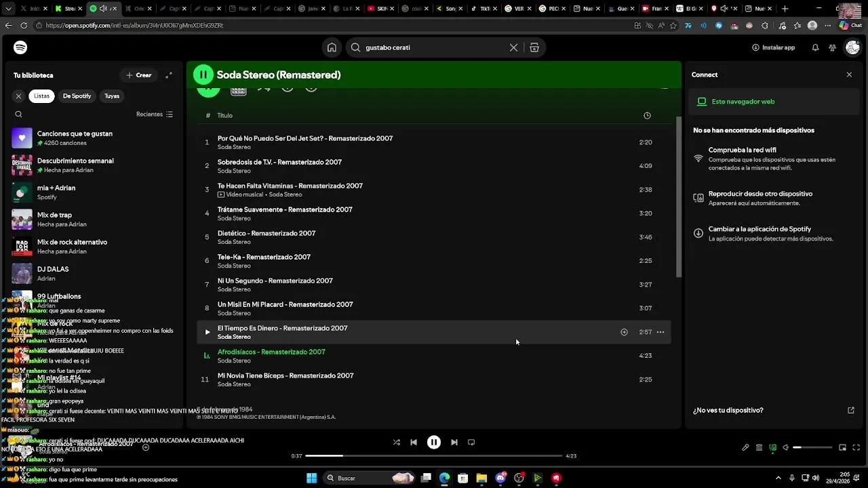Viewport: 868px width, 488px height.
Task: Adjust the Spotify volume slider
Action: (812, 447)
